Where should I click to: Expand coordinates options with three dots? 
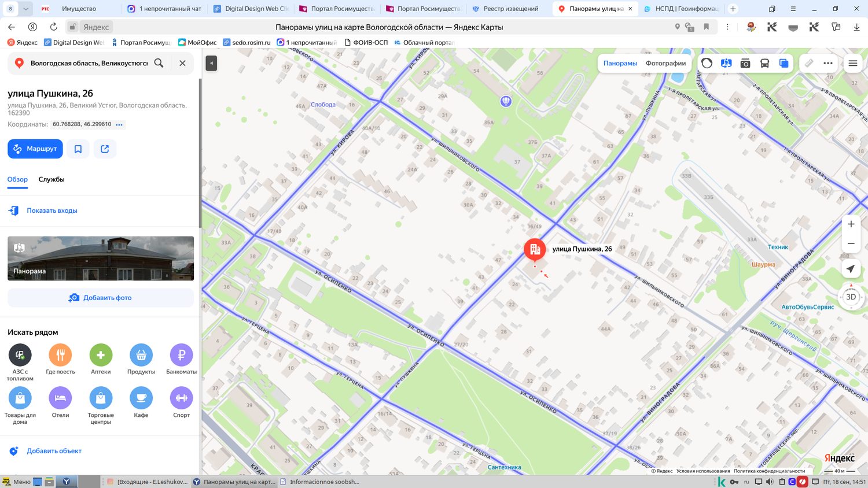(x=119, y=124)
